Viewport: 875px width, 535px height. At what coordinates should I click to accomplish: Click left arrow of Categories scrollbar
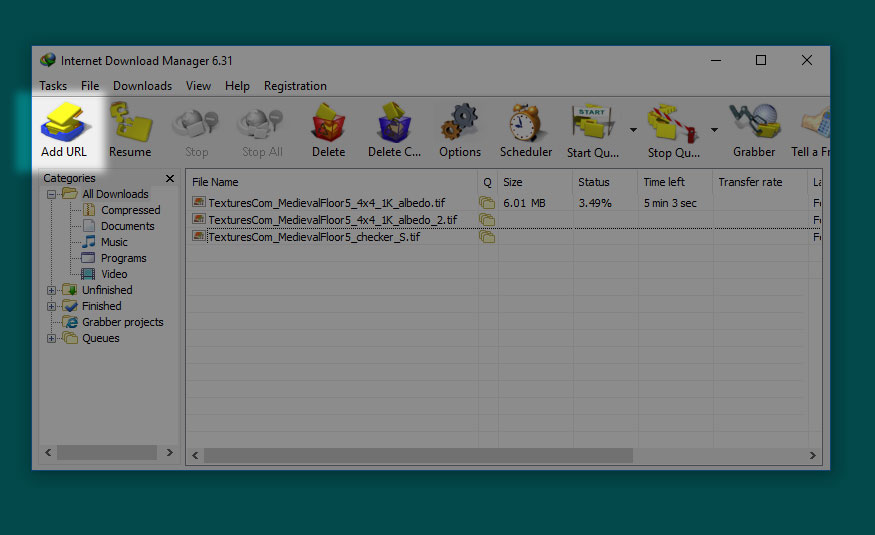48,452
